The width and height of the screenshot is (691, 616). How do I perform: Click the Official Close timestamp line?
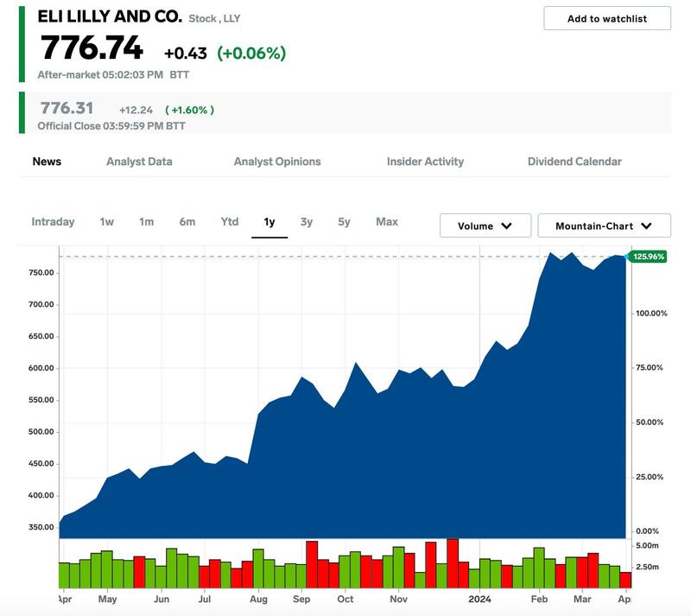[111, 126]
